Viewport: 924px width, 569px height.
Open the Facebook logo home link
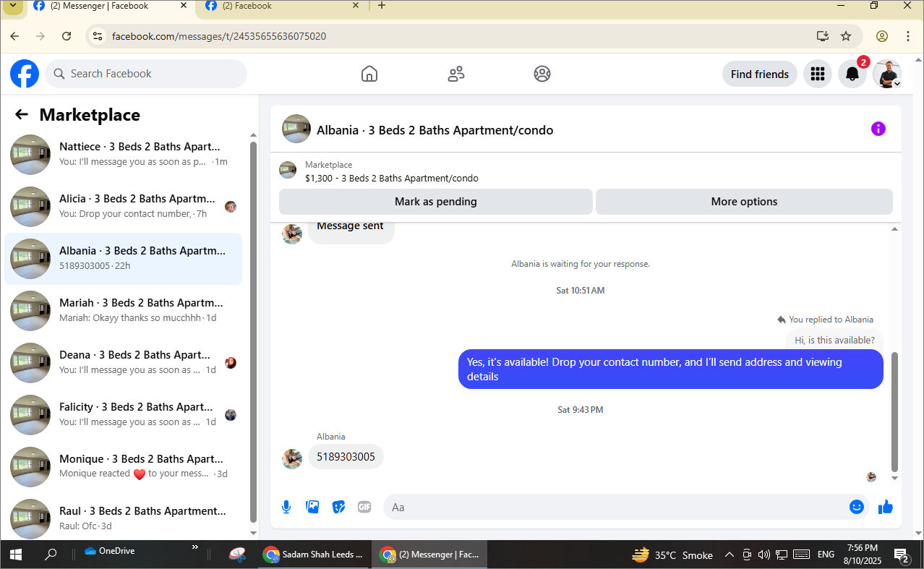coord(25,74)
